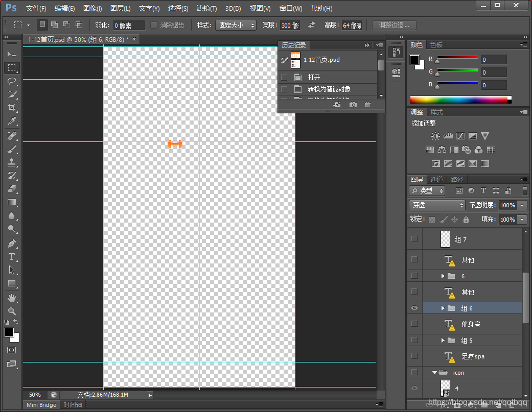Create new snapshot in History panel
Viewport: 532px width, 412px height.
353,105
